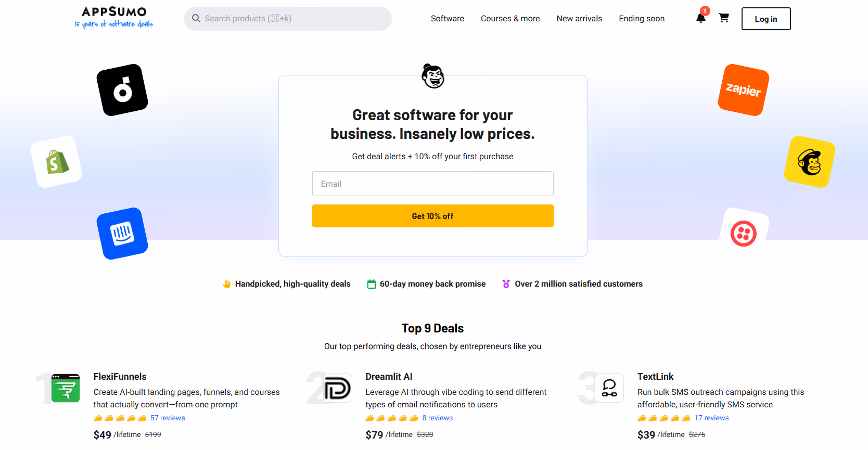
Task: Click the TextLink product icon
Action: [609, 388]
